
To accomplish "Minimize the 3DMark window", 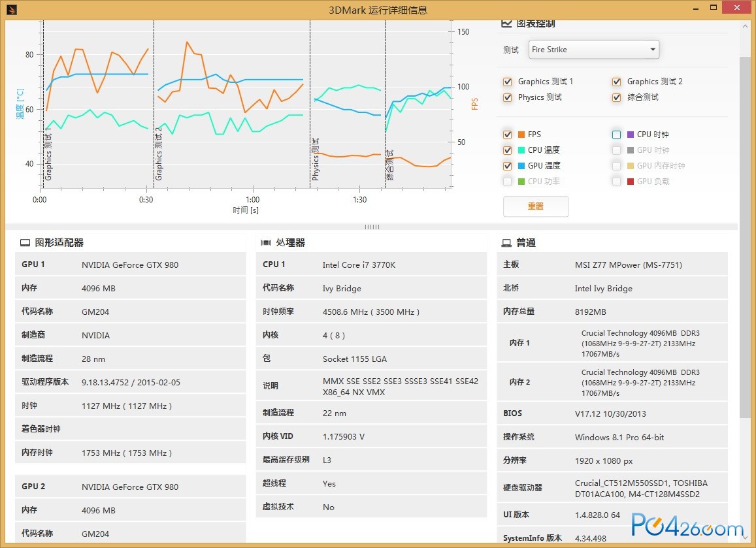I will coord(697,8).
